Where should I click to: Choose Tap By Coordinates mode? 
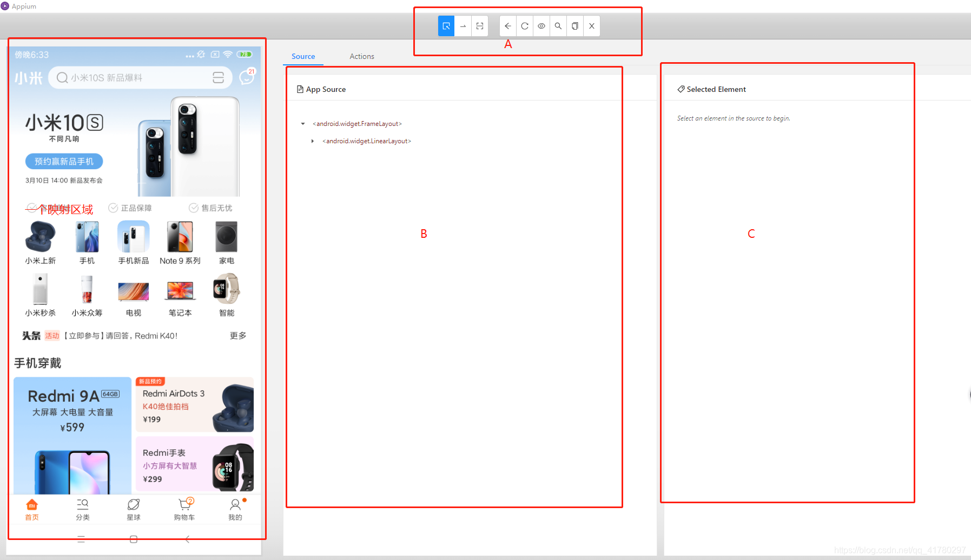click(x=480, y=26)
